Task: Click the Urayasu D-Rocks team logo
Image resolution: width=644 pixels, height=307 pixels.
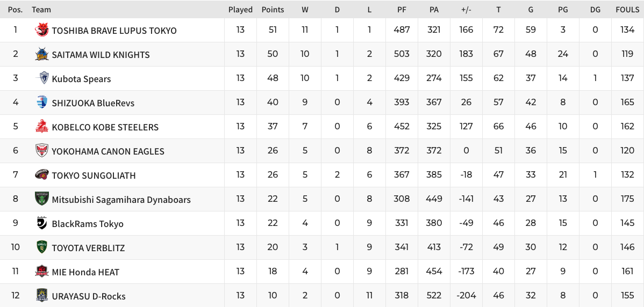Action: tap(42, 296)
